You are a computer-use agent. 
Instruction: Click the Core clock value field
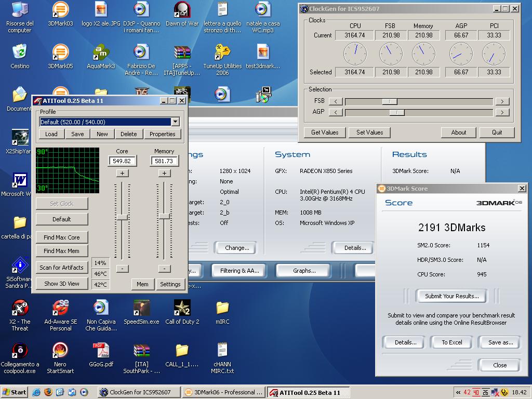click(x=122, y=161)
